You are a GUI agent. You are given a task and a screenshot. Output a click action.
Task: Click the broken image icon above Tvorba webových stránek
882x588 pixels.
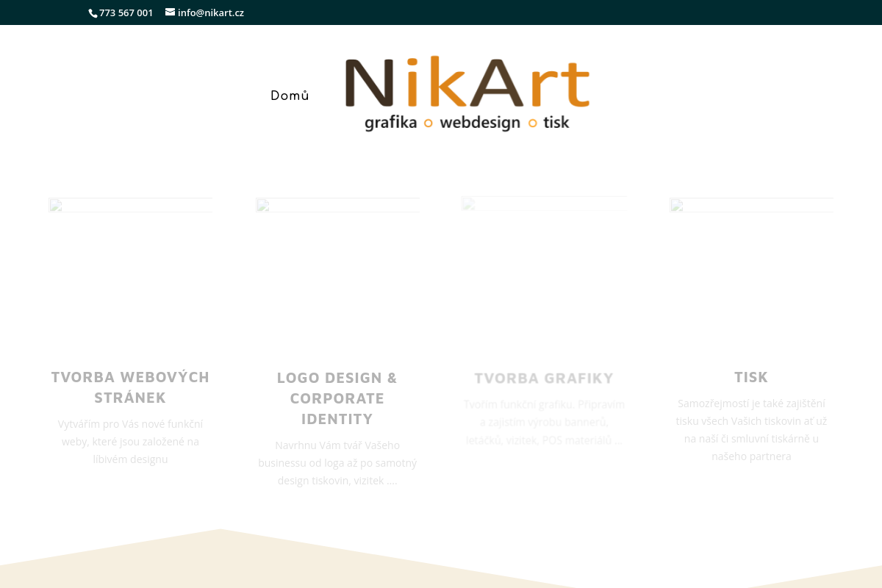[56, 207]
